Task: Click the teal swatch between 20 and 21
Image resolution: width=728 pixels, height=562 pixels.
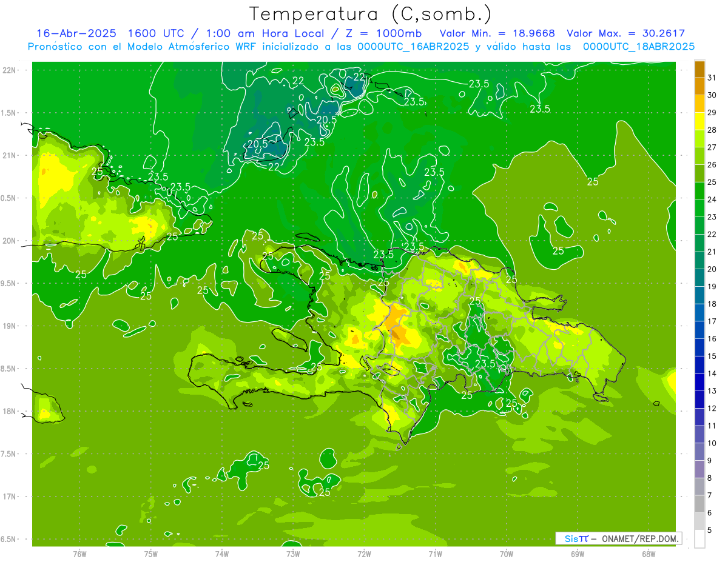Action: tap(699, 261)
